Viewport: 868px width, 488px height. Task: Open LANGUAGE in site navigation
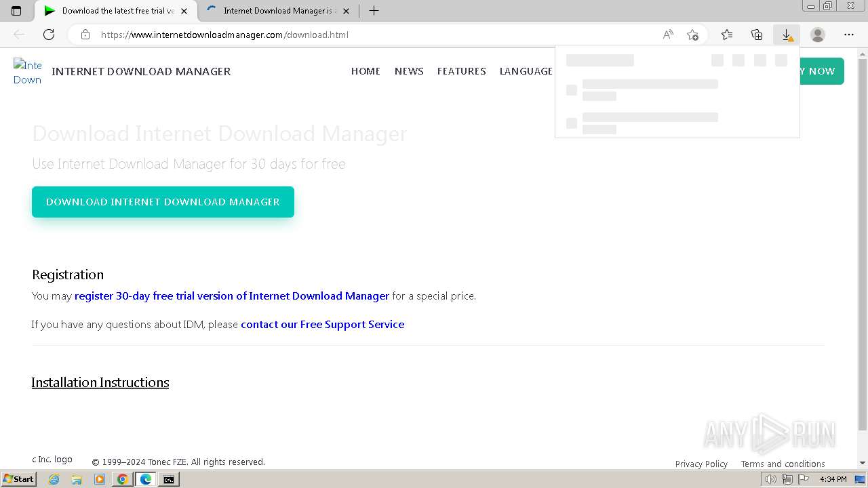tap(526, 71)
